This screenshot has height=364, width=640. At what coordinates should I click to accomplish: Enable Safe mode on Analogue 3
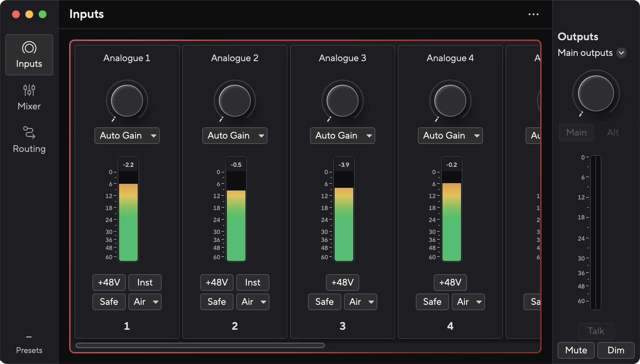[324, 302]
